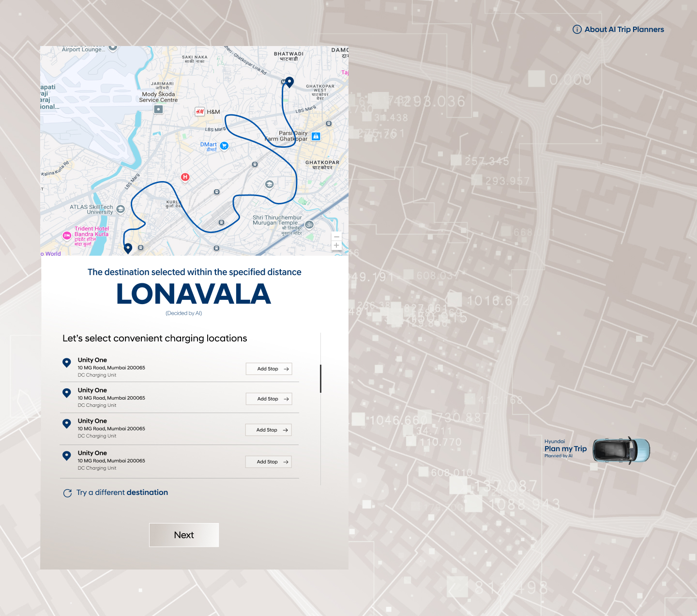
Task: Click the red hospital H marker
Action: point(185,177)
